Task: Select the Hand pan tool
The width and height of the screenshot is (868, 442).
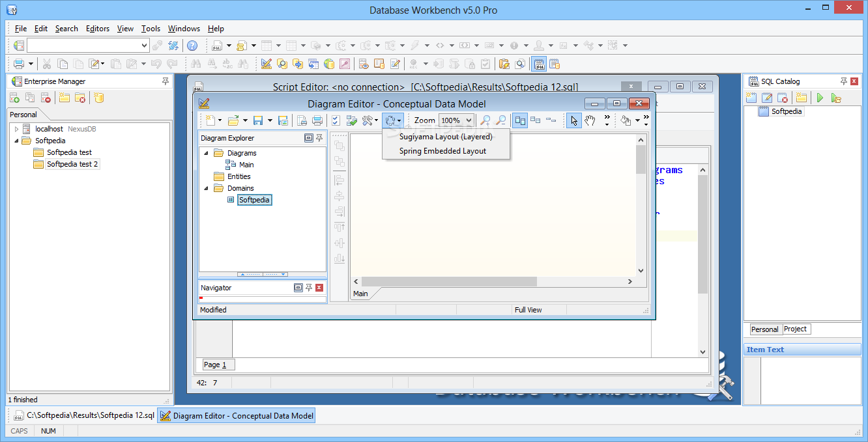Action: coord(590,120)
